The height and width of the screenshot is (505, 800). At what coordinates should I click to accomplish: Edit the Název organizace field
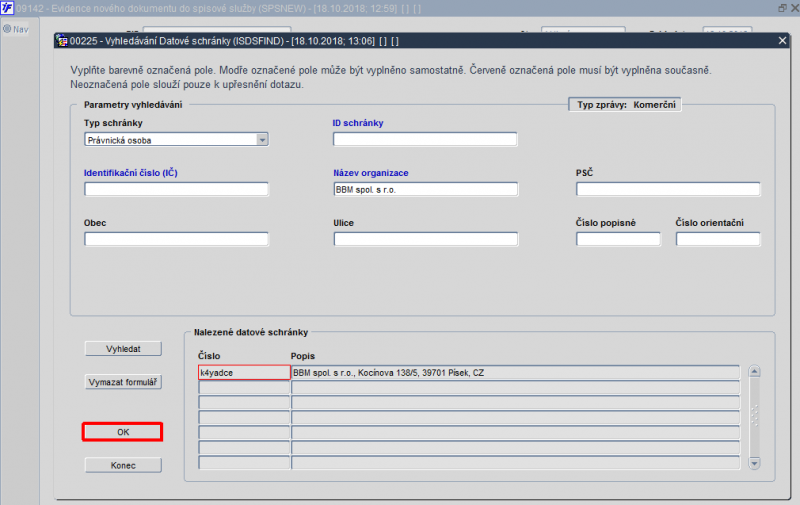click(x=426, y=189)
